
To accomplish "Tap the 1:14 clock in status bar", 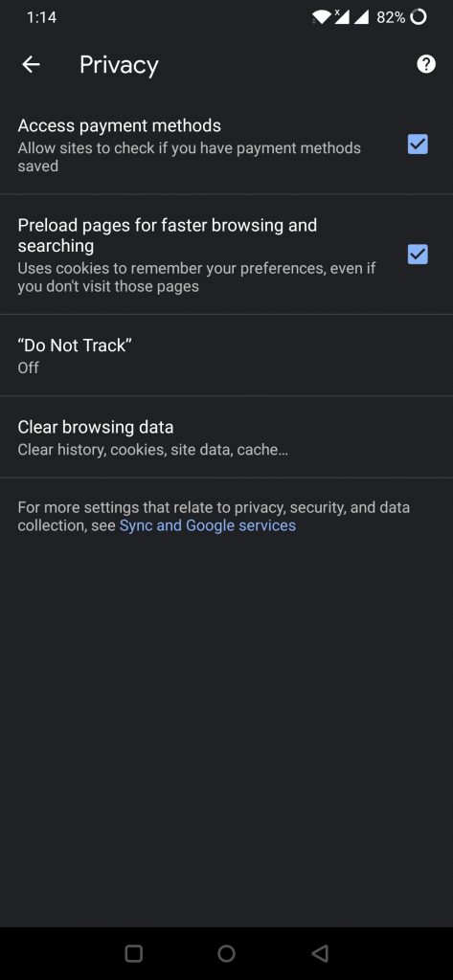I will click(x=41, y=17).
